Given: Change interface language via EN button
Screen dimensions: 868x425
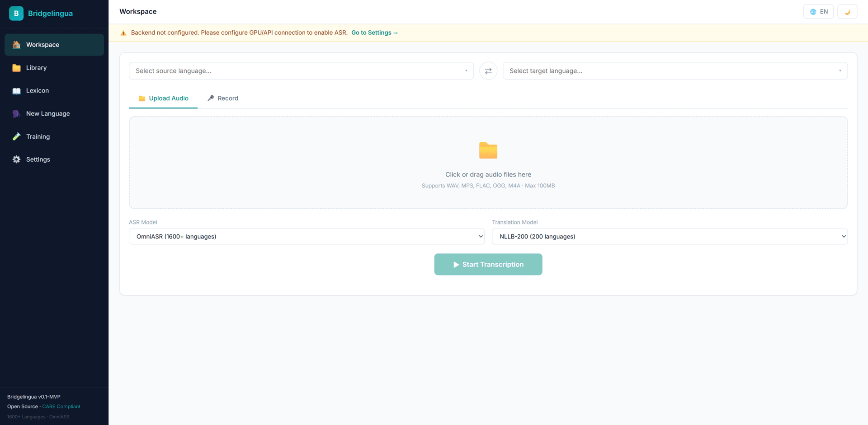Looking at the screenshot, I should (x=818, y=12).
